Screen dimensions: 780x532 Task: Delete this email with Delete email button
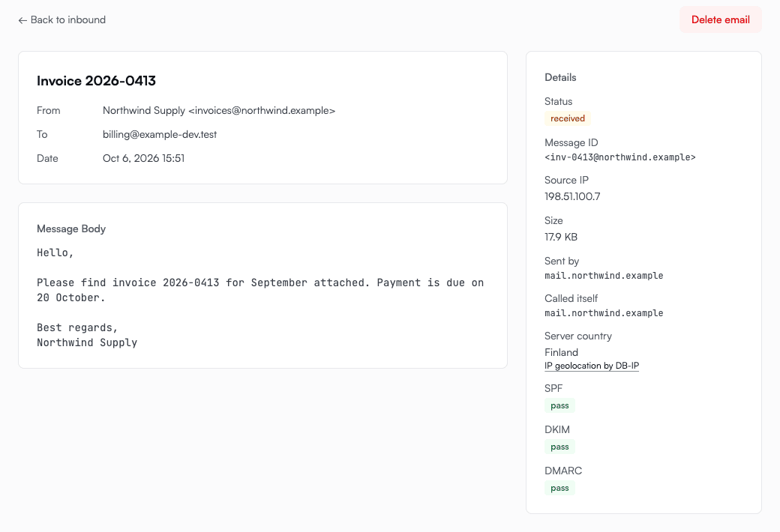click(720, 20)
